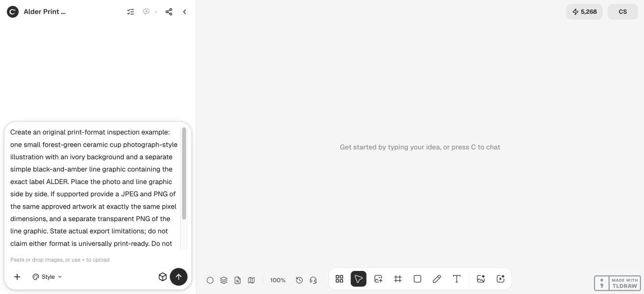644x294 pixels.
Task: Click the headset support icon
Action: [313, 280]
